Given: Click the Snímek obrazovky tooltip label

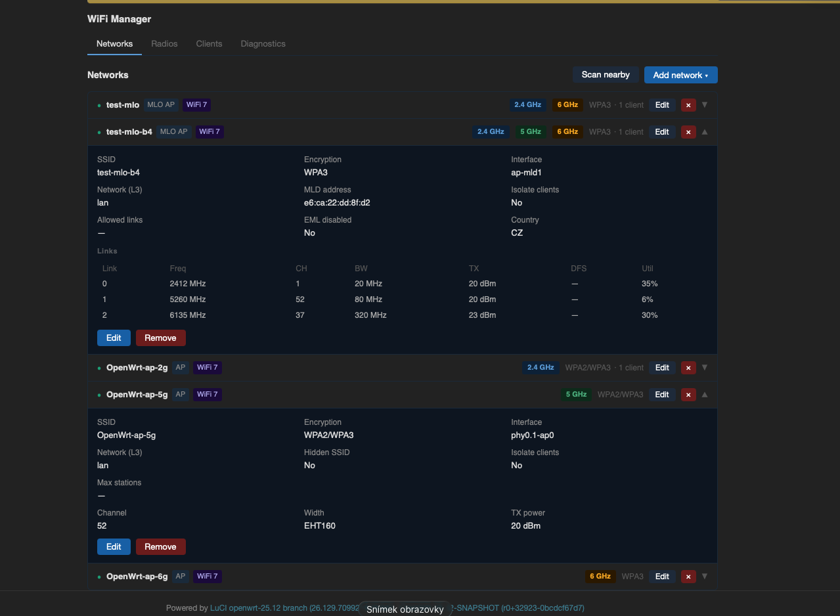Looking at the screenshot, I should coord(405,609).
